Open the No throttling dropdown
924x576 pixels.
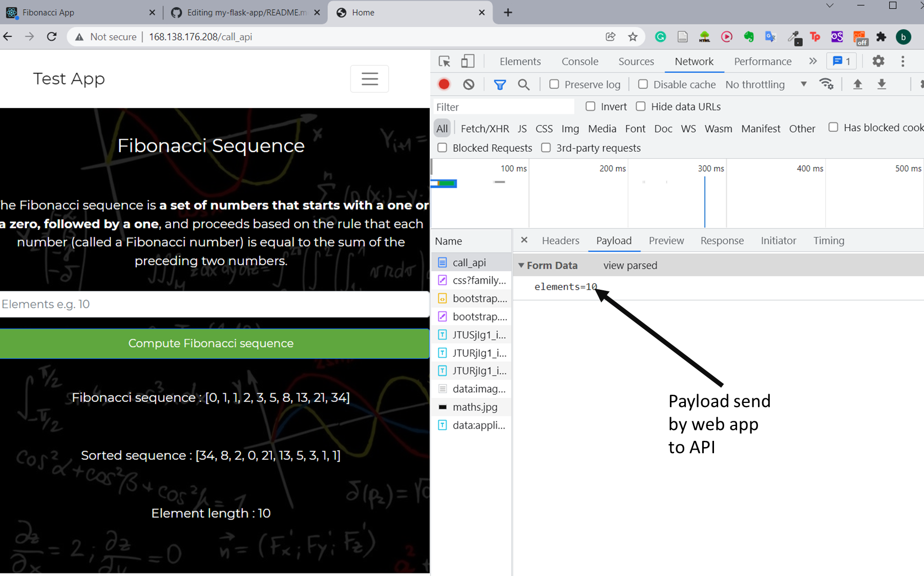[763, 84]
